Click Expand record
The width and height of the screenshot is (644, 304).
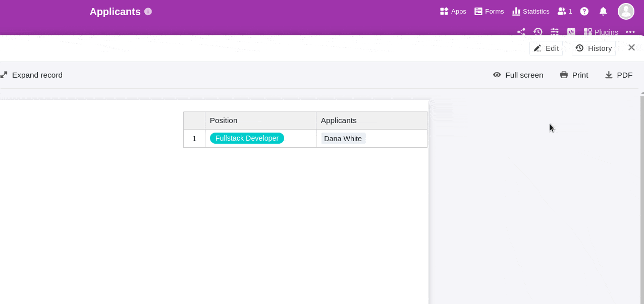[32, 75]
